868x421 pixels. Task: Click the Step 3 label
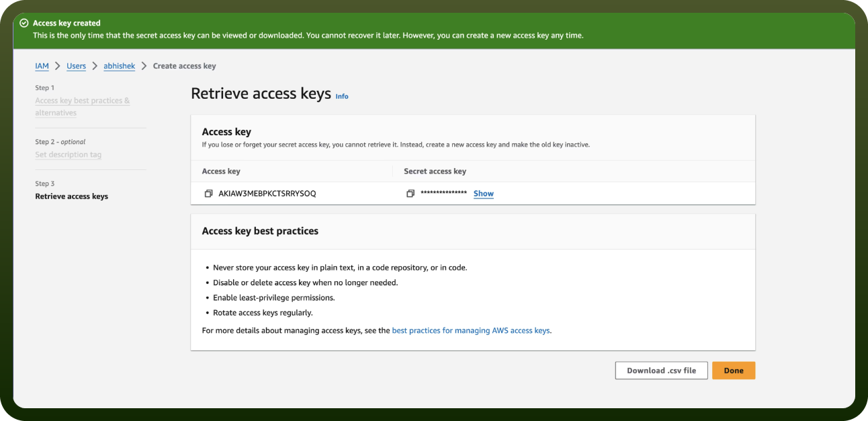click(x=45, y=184)
